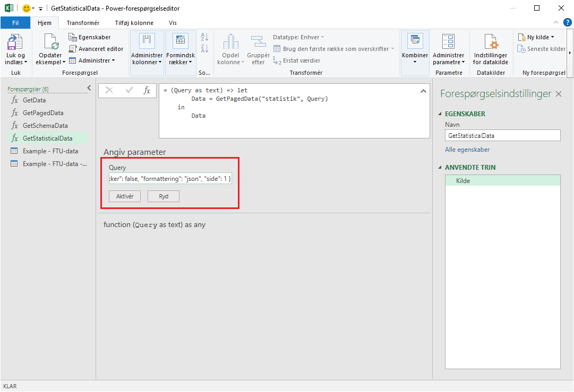The width and height of the screenshot is (574, 392).
Task: Open the Tilføj kolonne tab
Action: pyautogui.click(x=134, y=23)
